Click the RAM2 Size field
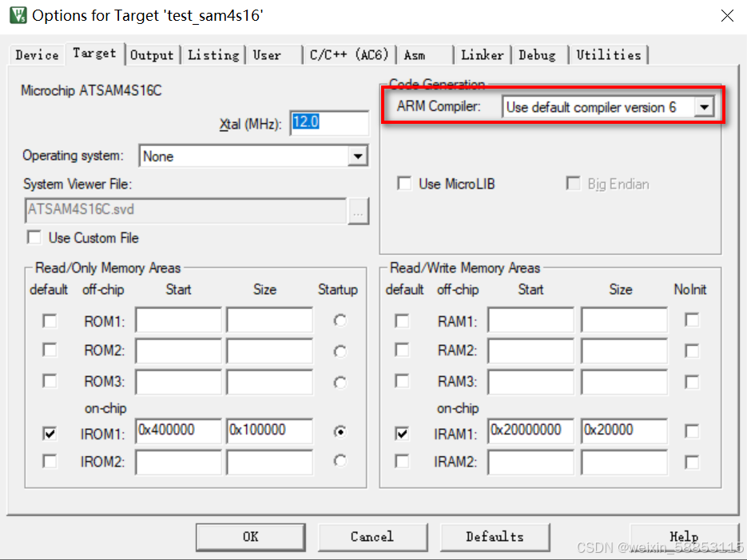The image size is (747, 560). tap(624, 351)
